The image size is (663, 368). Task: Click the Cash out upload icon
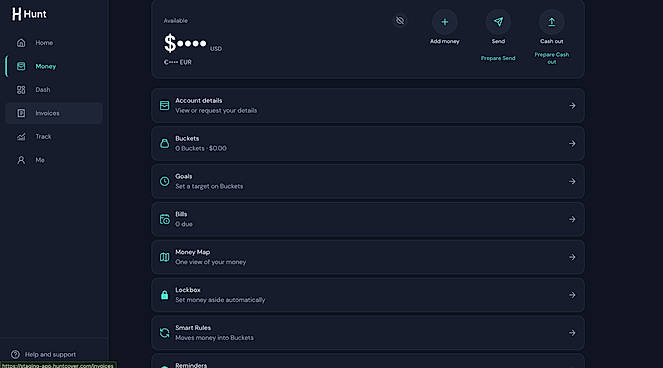pyautogui.click(x=551, y=22)
